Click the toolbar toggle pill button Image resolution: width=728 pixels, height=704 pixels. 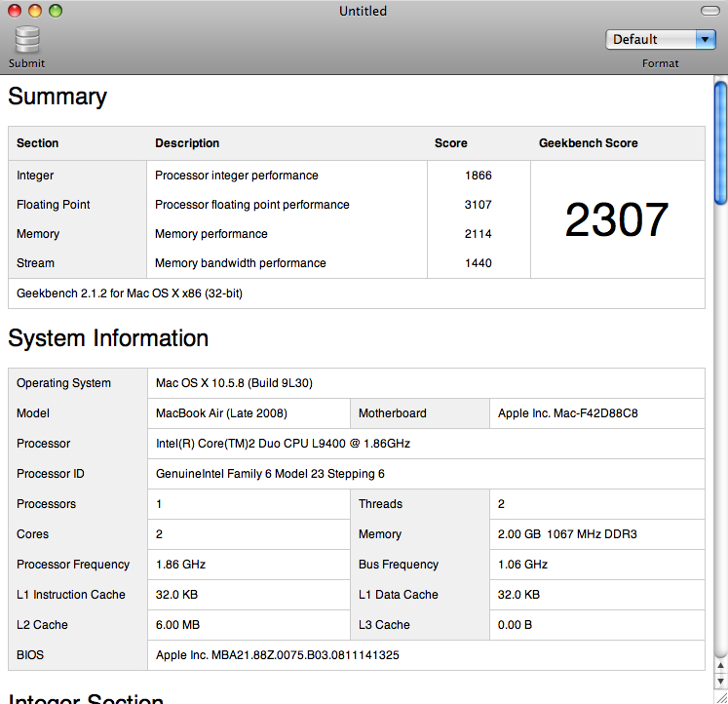pyautogui.click(x=709, y=11)
